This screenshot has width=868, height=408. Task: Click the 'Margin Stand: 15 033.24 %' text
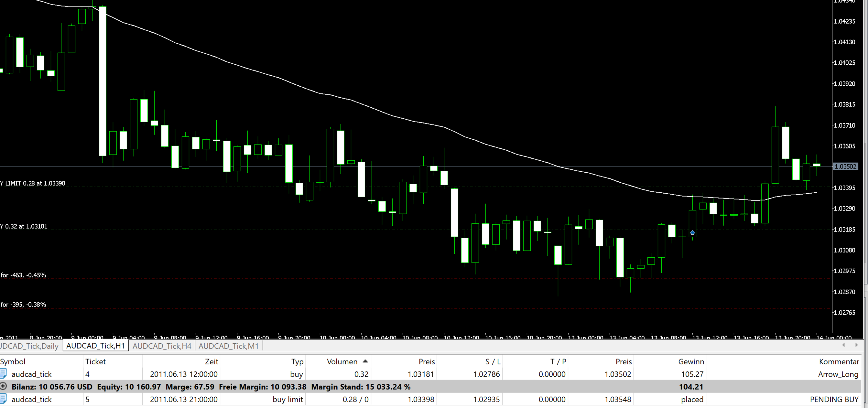(x=361, y=386)
